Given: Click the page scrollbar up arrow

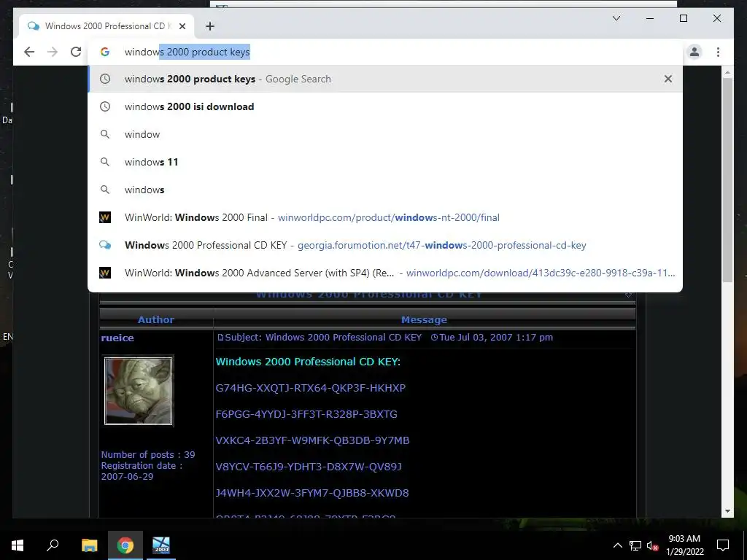Looking at the screenshot, I should (727, 72).
